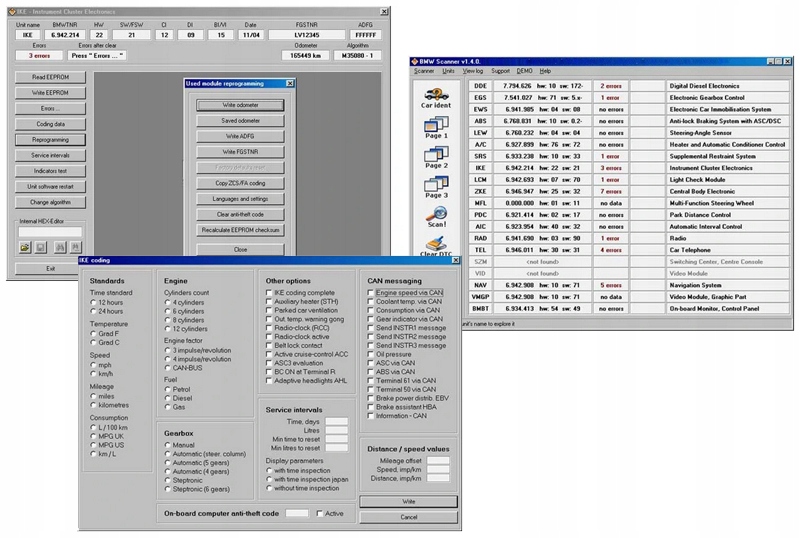This screenshot has width=800, height=538.
Task: Check the IKE coding complete option
Action: pos(267,293)
